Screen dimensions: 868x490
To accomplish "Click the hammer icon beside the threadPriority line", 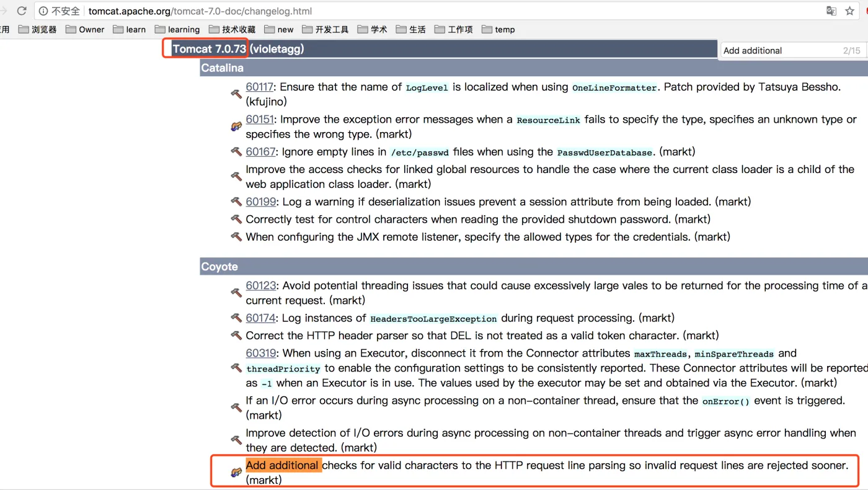I will pyautogui.click(x=236, y=368).
